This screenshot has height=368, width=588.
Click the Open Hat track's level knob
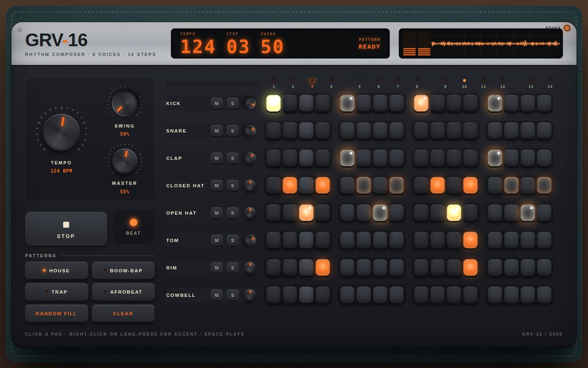point(250,213)
